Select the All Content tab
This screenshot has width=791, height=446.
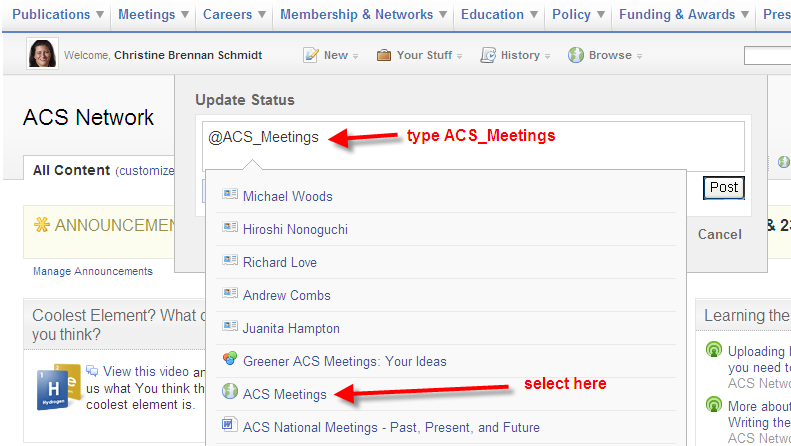[71, 170]
